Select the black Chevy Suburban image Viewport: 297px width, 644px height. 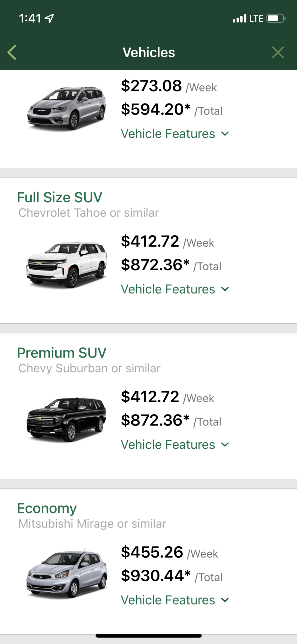point(67,419)
